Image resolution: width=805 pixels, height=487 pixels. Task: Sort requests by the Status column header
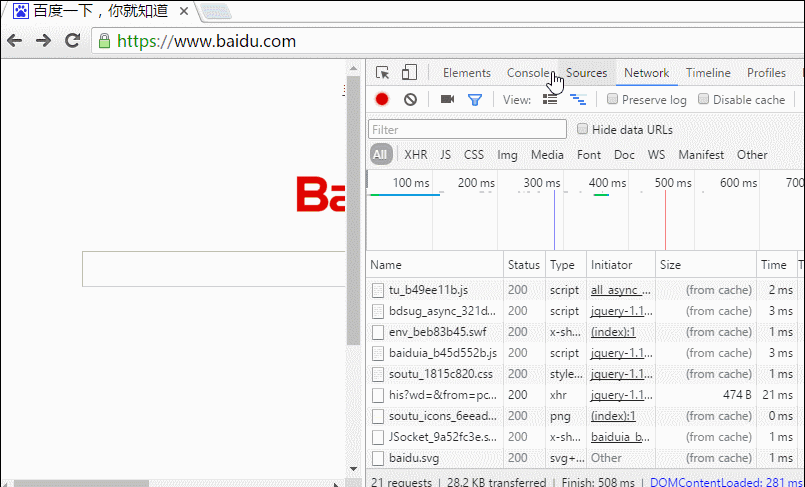point(524,265)
